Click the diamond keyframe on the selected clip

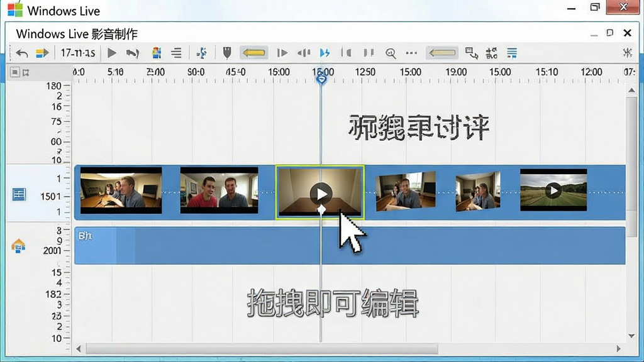coord(321,210)
